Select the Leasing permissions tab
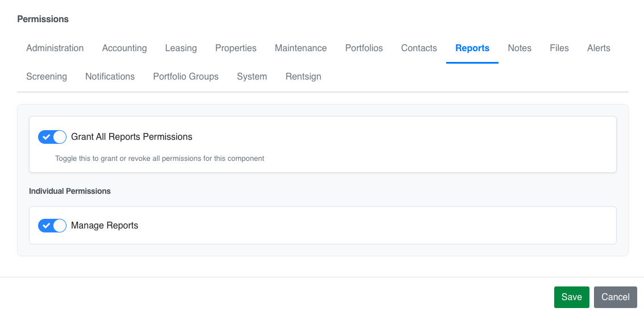644x316 pixels. coord(181,48)
